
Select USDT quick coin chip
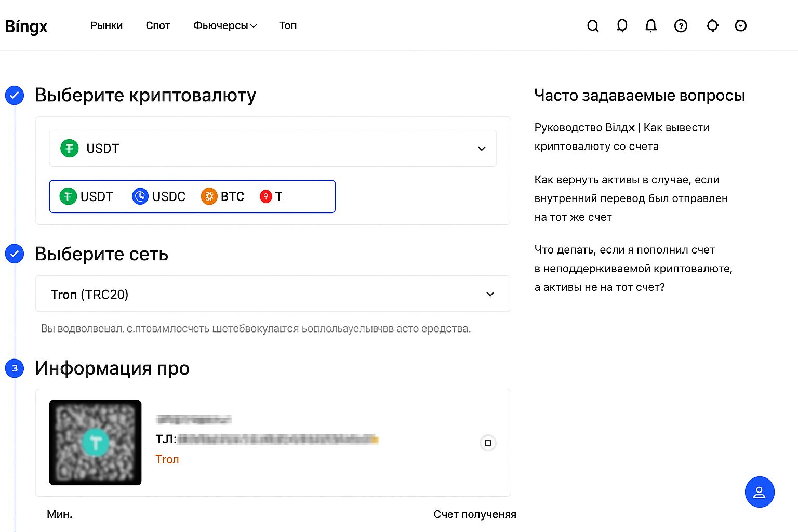pyautogui.click(x=86, y=196)
